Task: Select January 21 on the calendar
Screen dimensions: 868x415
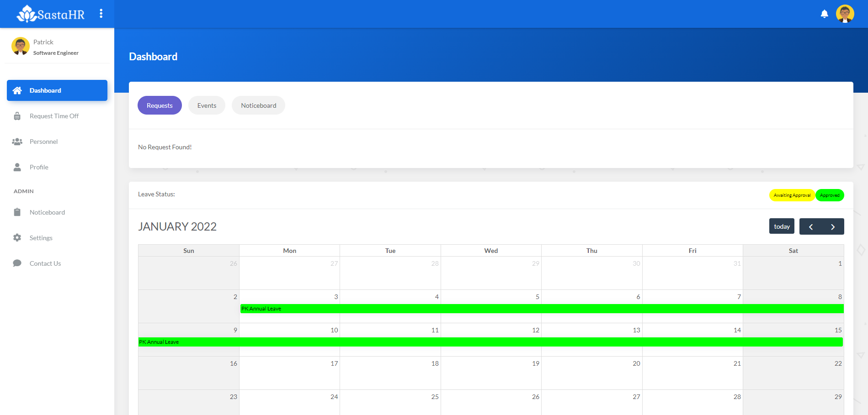Action: point(692,373)
